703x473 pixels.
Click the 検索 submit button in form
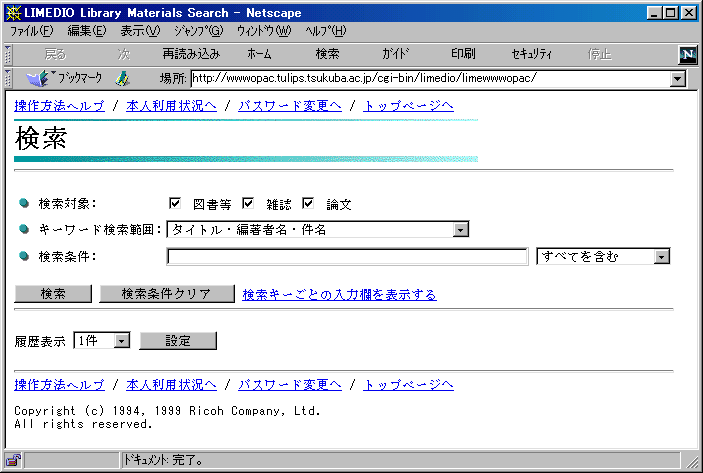[53, 294]
